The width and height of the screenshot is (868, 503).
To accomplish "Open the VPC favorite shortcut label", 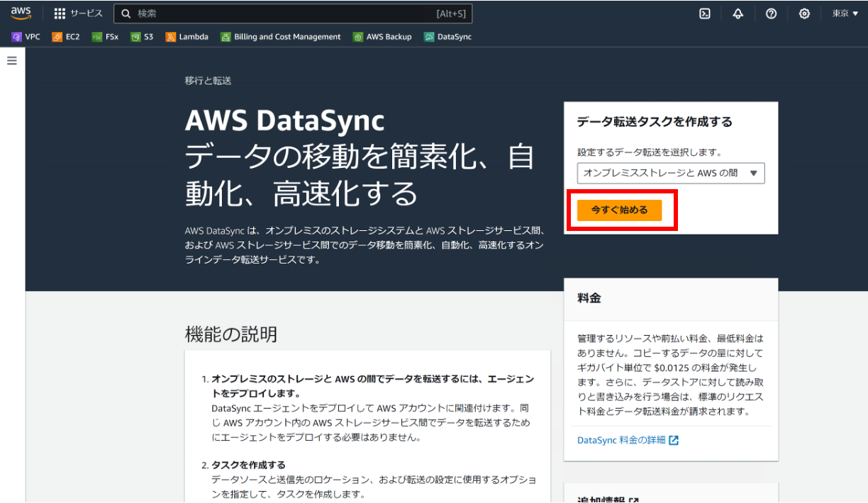I will [x=33, y=37].
